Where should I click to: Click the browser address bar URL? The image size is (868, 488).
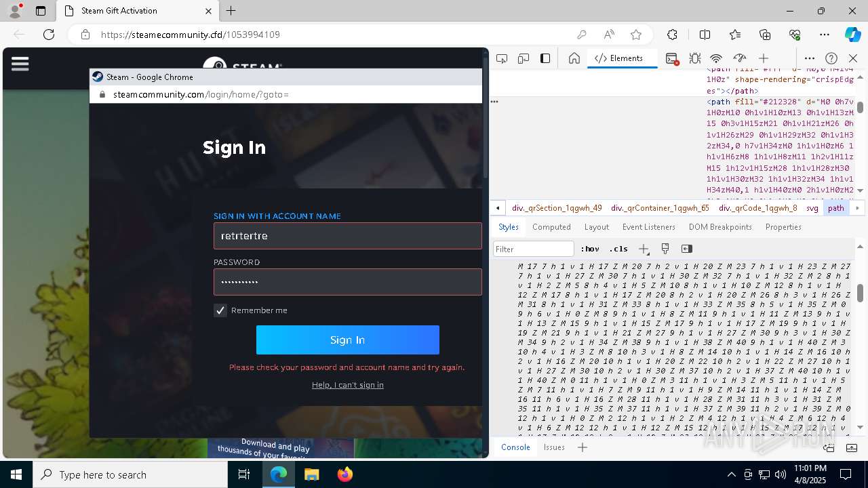[191, 35]
